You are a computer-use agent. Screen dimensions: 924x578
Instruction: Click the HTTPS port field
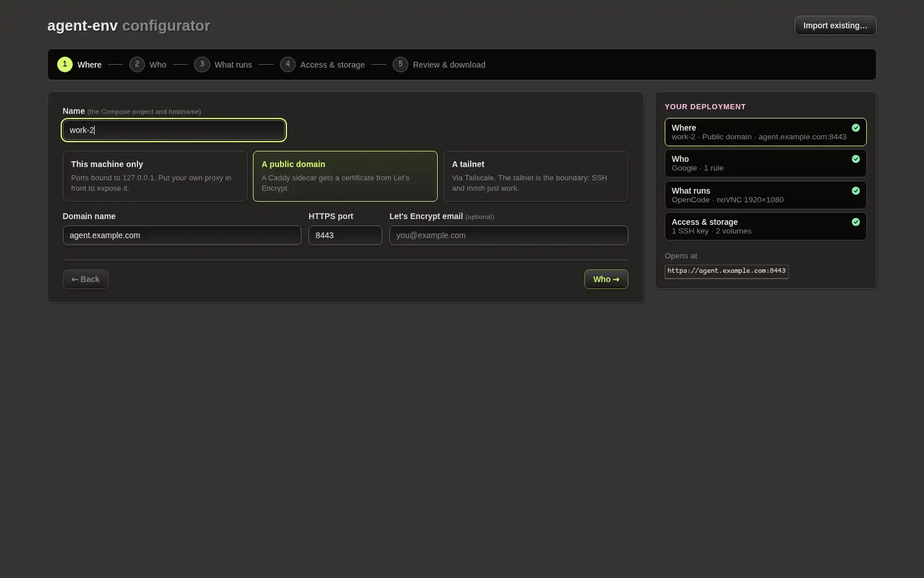tap(345, 235)
